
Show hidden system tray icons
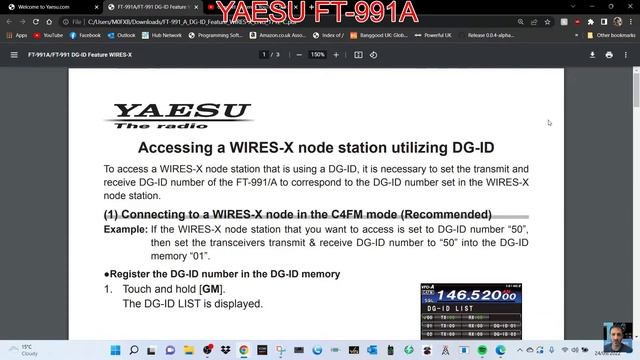520,350
